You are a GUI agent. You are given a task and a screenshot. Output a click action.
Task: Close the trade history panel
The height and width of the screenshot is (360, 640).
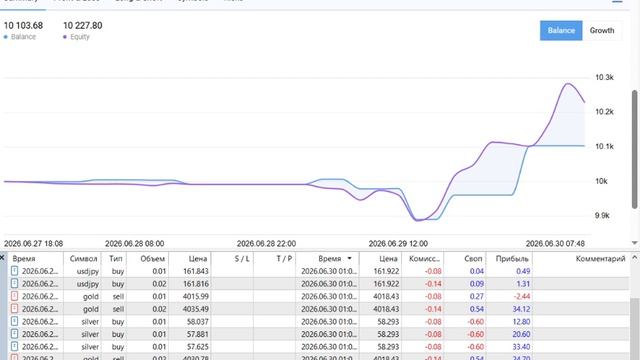2,258
